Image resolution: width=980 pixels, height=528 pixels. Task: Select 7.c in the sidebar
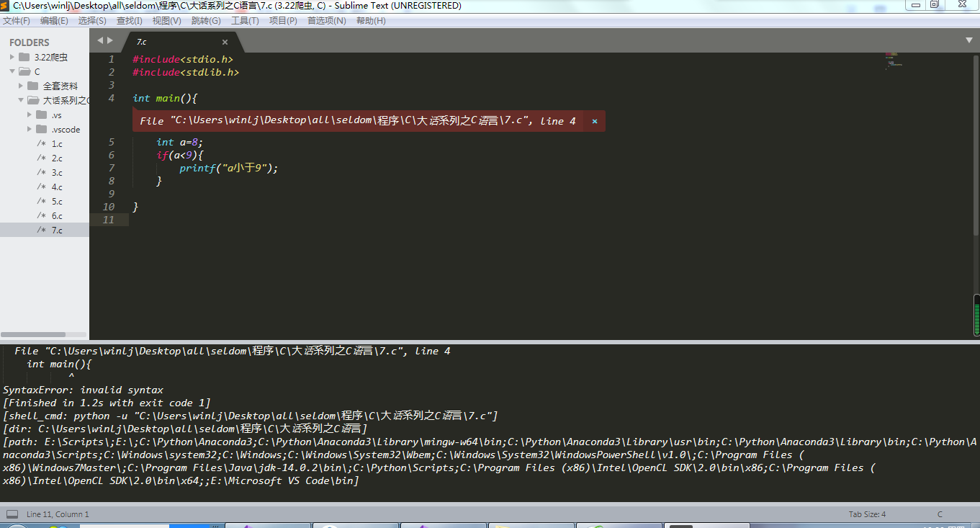(x=45, y=230)
